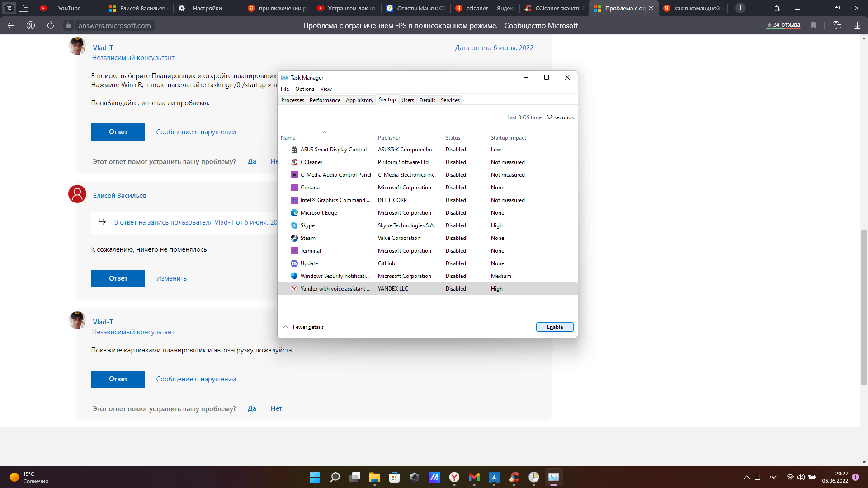Collapse Task Manager with Fewer details
Screen dimensions: 868x488
pyautogui.click(x=303, y=327)
